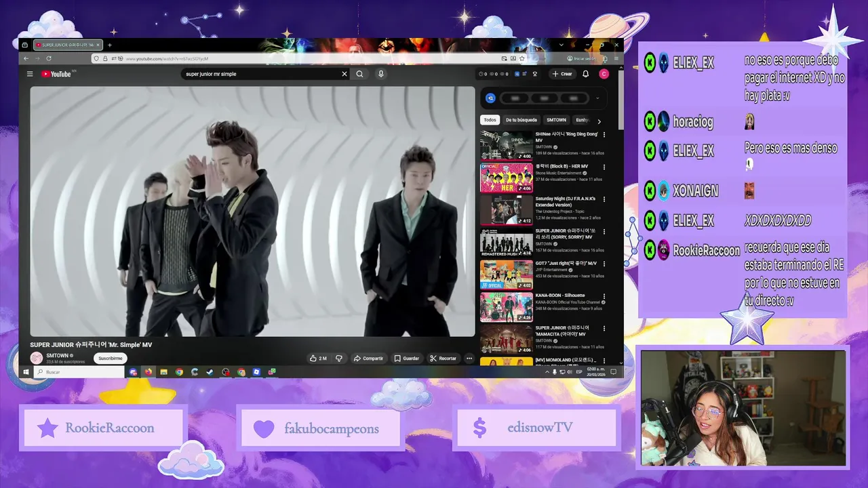The width and height of the screenshot is (868, 488).
Task: Dislike the video with thumbs down
Action: tap(339, 359)
